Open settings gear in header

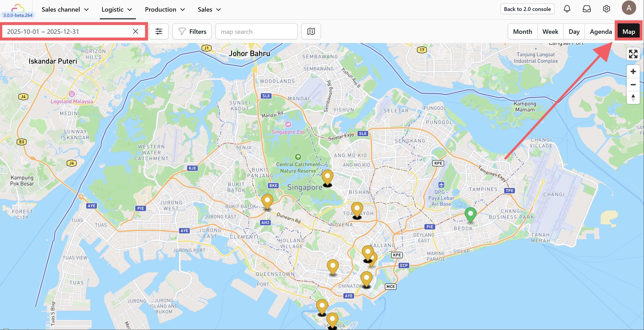[606, 9]
